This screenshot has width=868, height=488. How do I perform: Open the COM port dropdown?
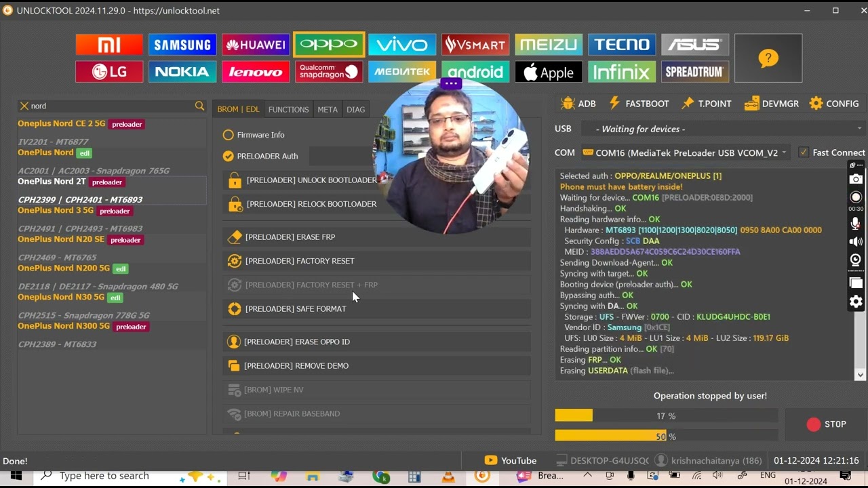click(685, 152)
